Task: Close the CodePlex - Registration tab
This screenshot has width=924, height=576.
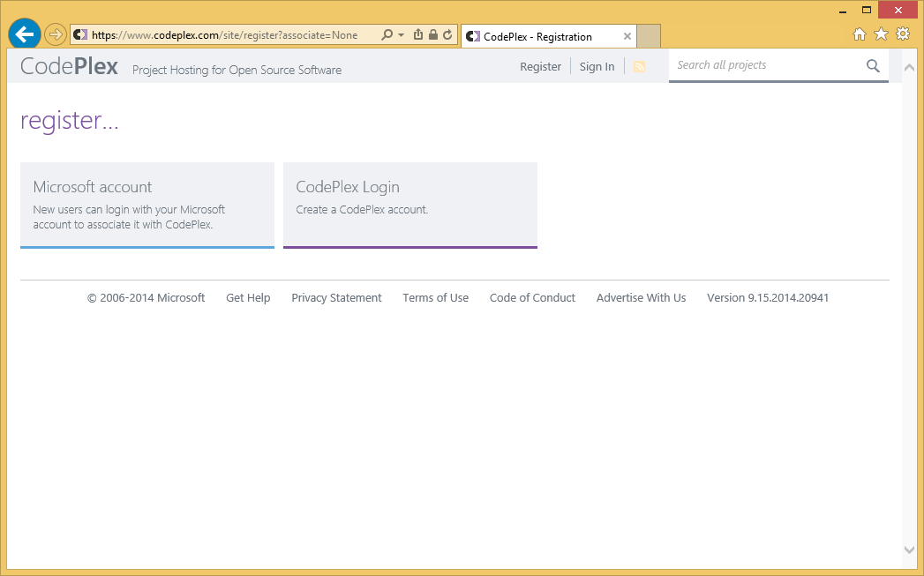Action: pos(627,36)
